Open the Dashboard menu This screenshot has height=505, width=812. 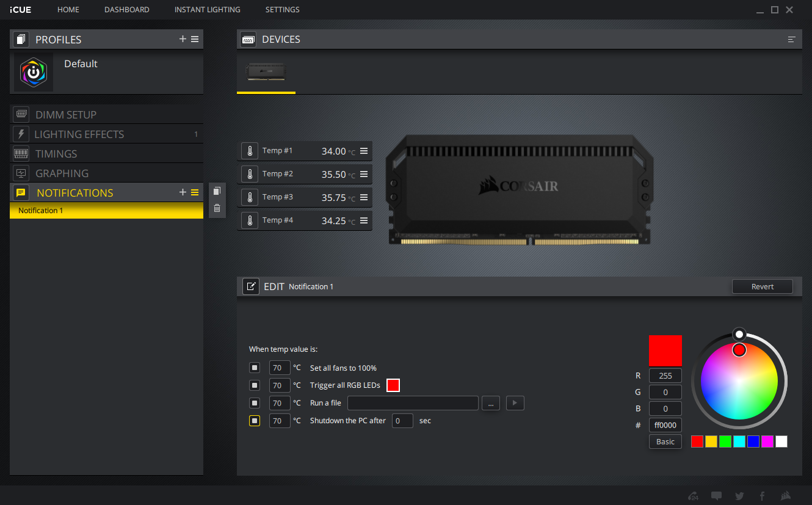(127, 10)
